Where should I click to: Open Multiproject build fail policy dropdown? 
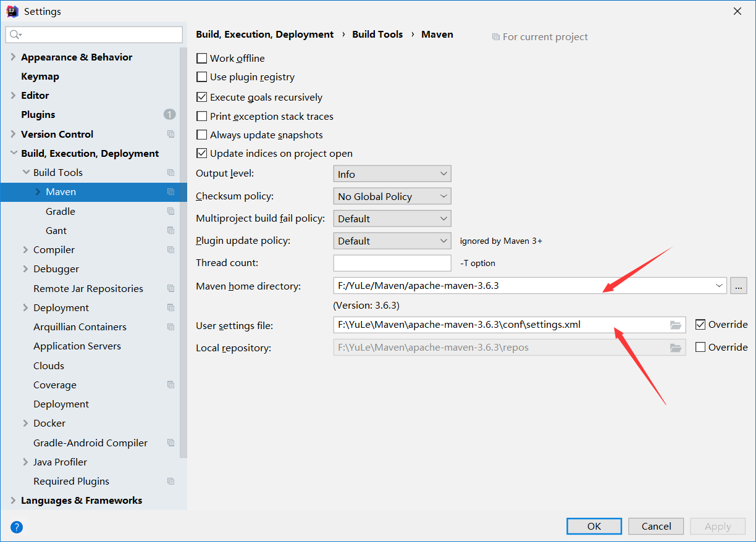click(x=392, y=219)
